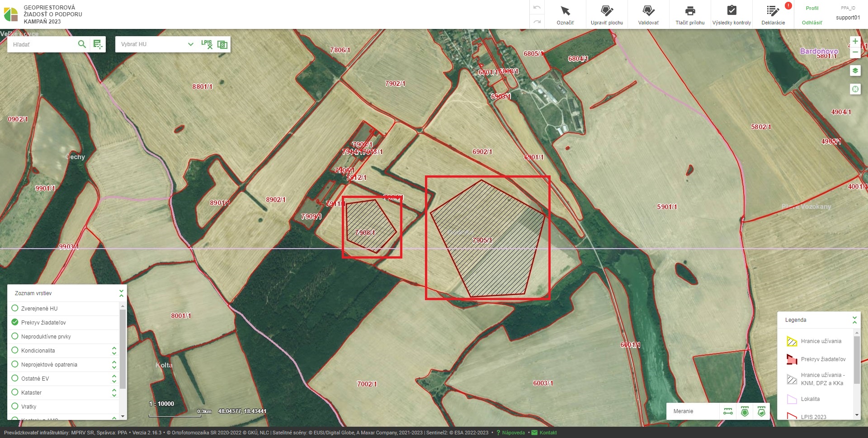This screenshot has width=868, height=438.
Task: Open the Deklarácie list-edit icon
Action: pos(773,11)
